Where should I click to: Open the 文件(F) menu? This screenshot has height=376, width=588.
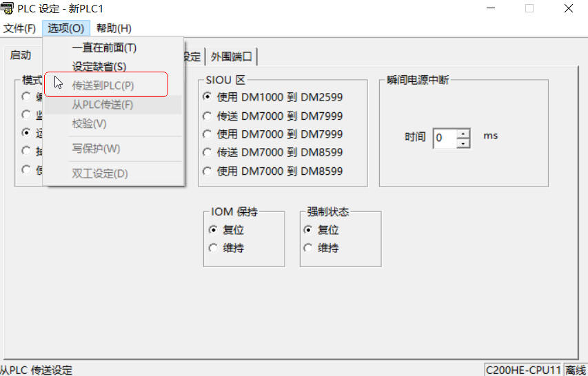[x=19, y=28]
